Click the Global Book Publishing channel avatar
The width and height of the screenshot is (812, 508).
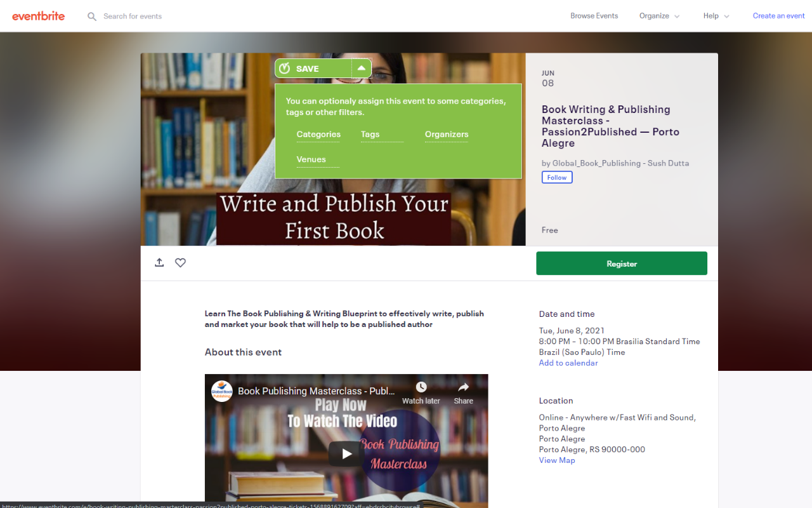click(x=222, y=391)
